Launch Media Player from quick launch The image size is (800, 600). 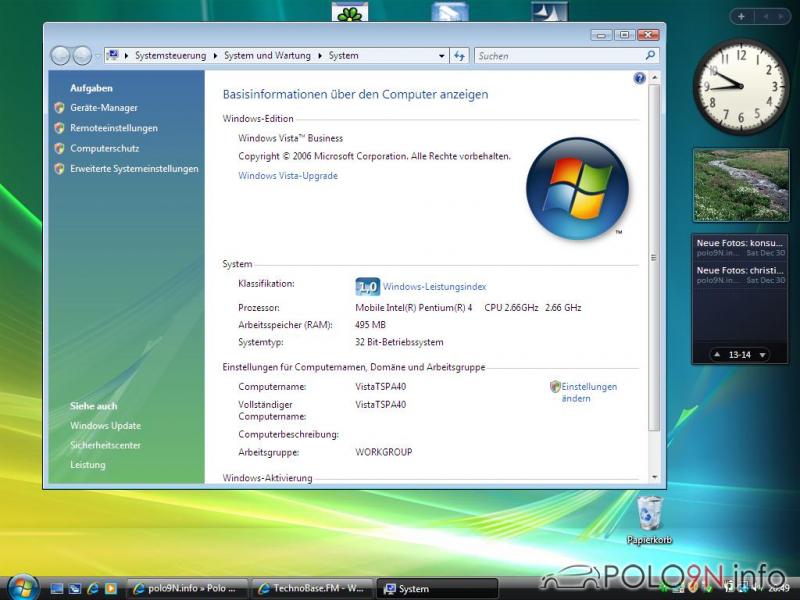point(111,589)
